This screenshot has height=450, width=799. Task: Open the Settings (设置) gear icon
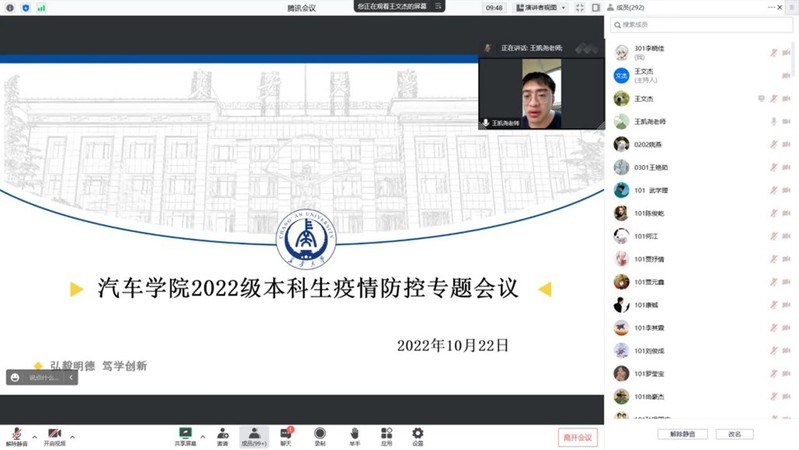tap(418, 435)
